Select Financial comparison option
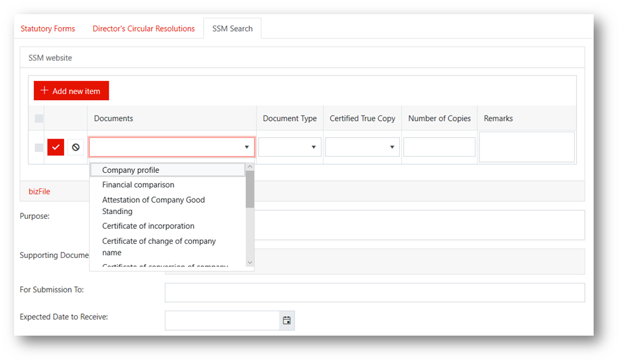622x364 pixels. (x=138, y=185)
